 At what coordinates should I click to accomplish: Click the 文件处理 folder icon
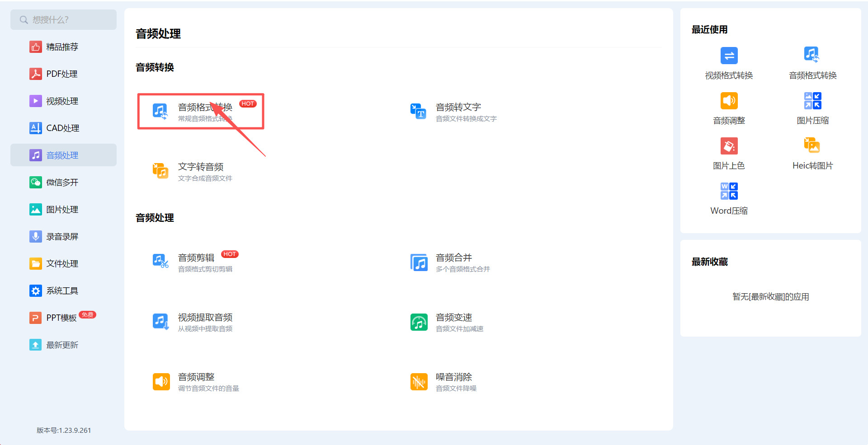(36, 264)
